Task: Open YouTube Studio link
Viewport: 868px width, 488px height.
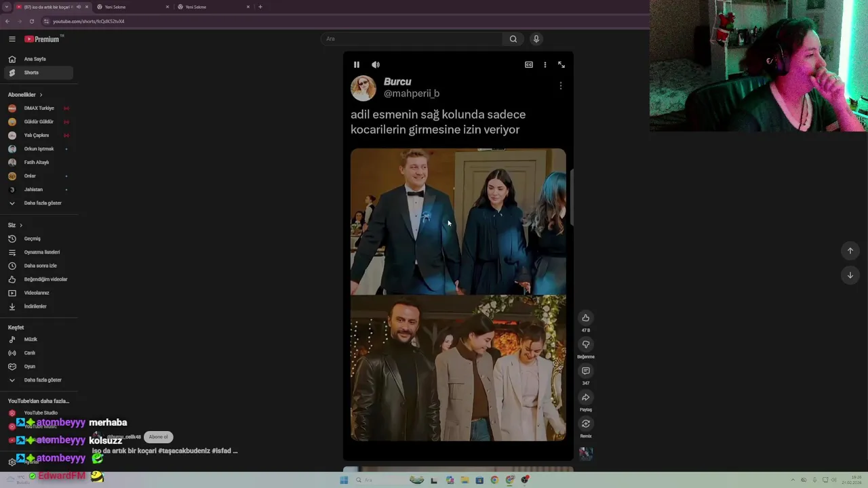Action: 38,413
